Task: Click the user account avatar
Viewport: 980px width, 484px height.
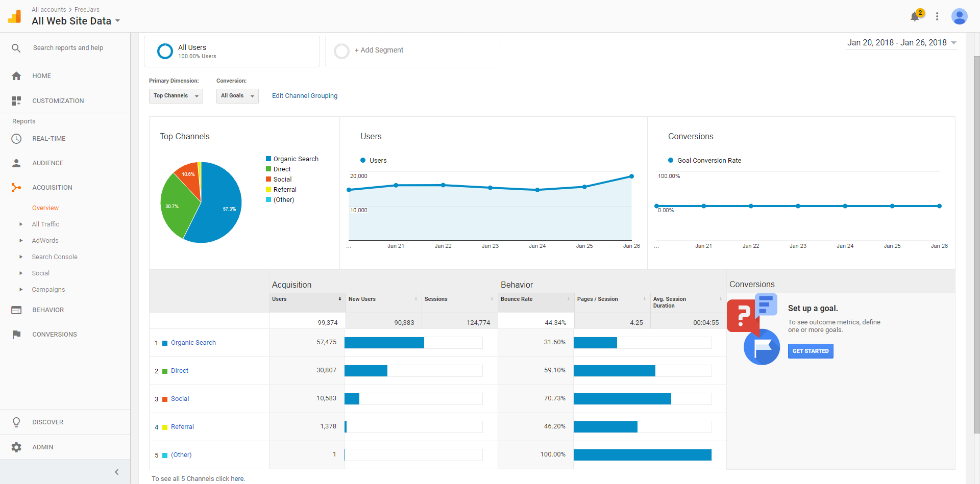Action: tap(959, 16)
